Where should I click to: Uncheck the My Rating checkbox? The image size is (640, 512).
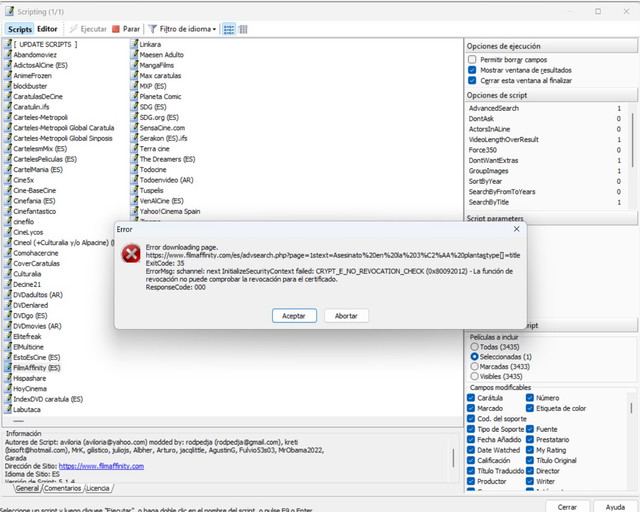[530, 450]
